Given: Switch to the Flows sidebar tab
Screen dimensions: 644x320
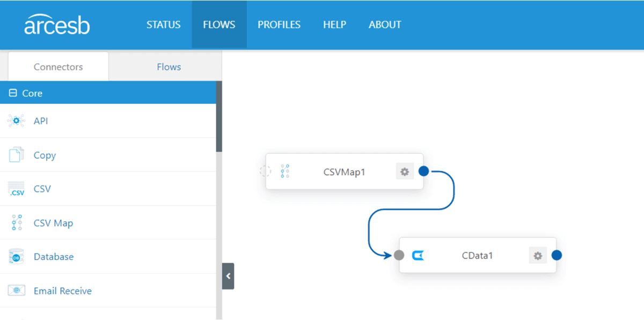Looking at the screenshot, I should [x=169, y=67].
